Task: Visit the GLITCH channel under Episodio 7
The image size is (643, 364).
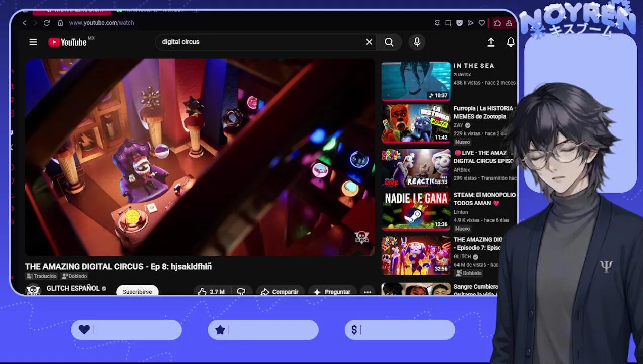Action: click(463, 257)
